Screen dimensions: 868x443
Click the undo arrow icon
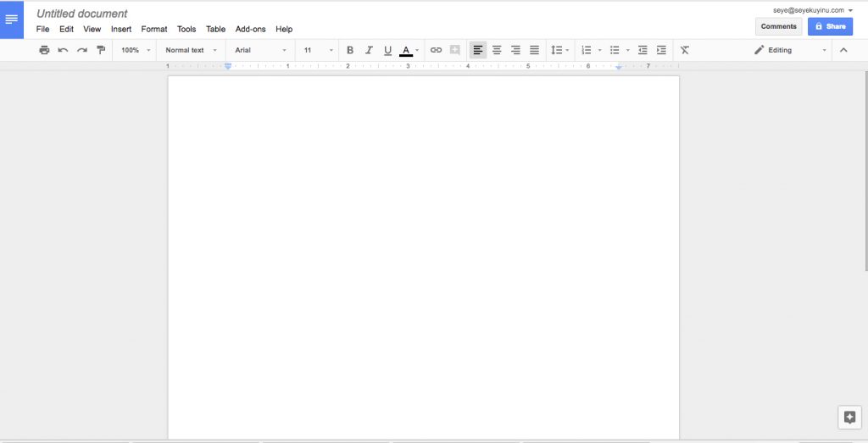click(63, 50)
